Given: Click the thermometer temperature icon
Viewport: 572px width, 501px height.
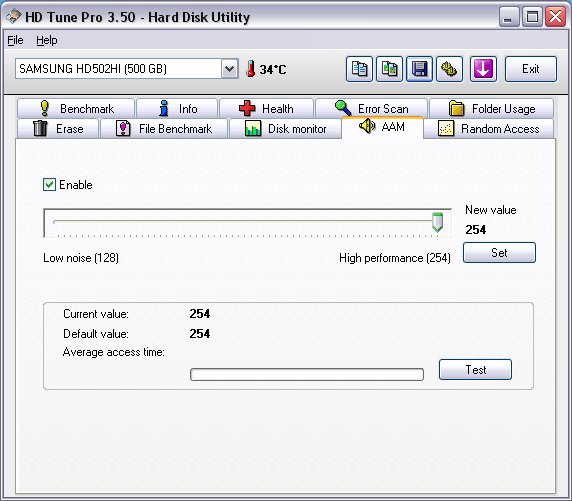Looking at the screenshot, I should 250,69.
